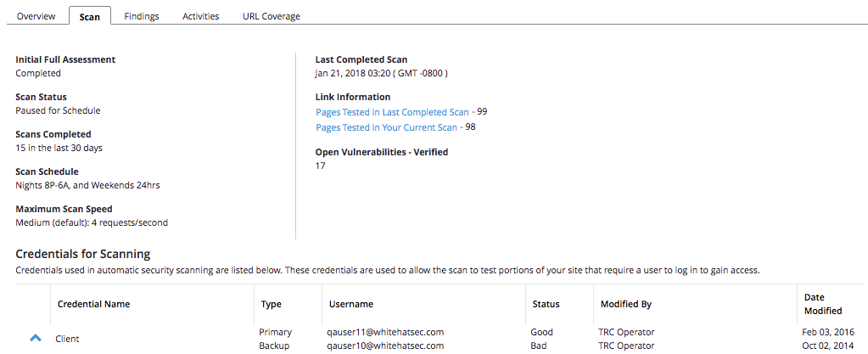
Task: Click the Type column header
Action: 272,304
